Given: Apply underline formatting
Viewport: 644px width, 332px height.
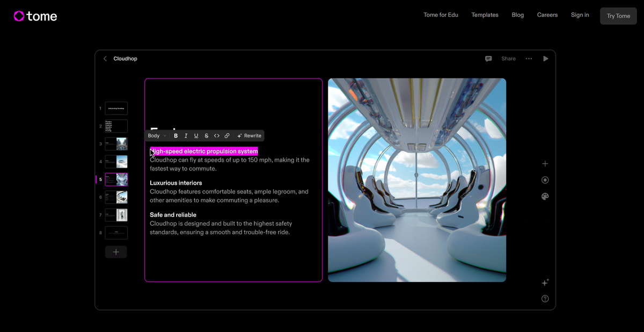Looking at the screenshot, I should click(196, 136).
